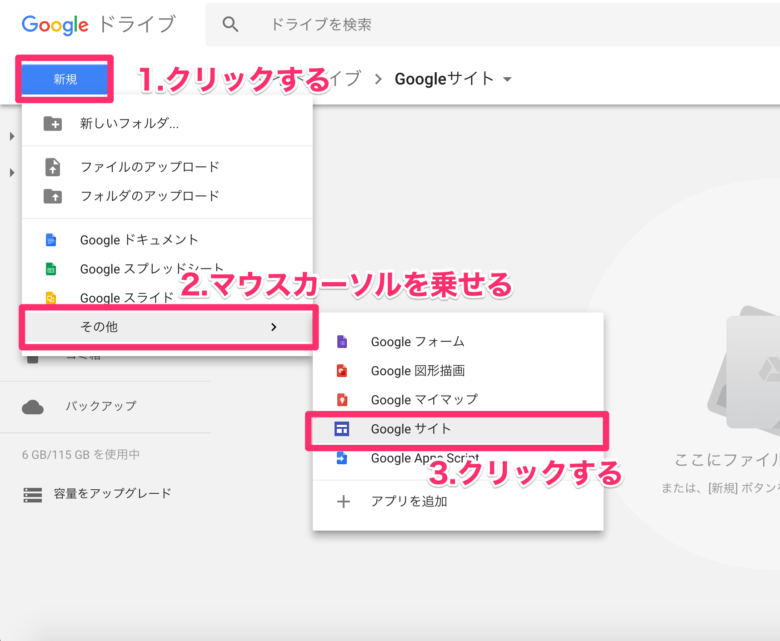
Task: Click the その他 submenu chevron arrow
Action: pyautogui.click(x=274, y=327)
